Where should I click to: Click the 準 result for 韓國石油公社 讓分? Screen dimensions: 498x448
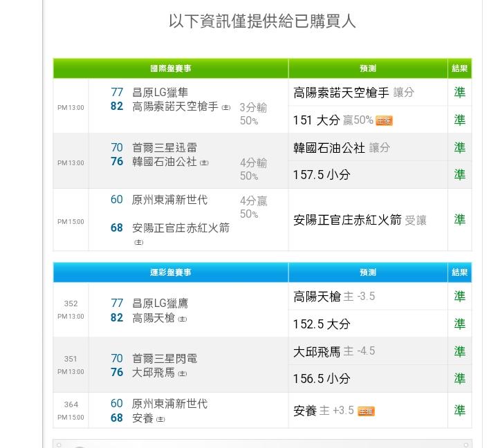(x=459, y=147)
